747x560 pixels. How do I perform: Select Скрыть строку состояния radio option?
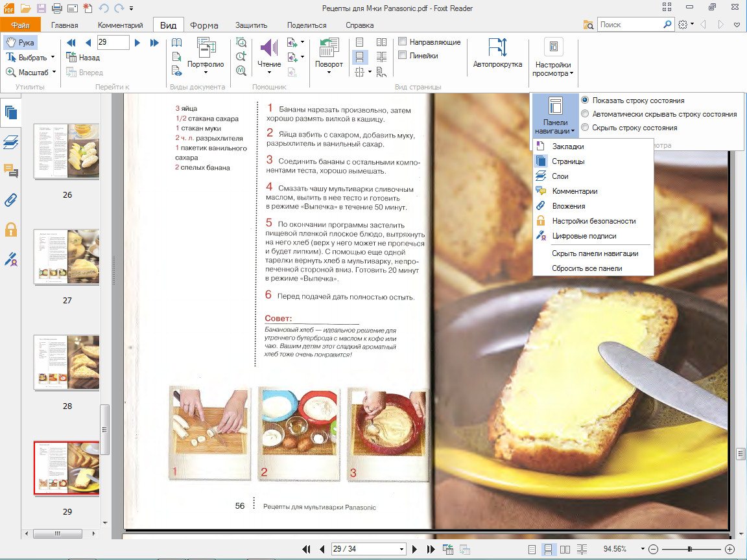coord(586,128)
